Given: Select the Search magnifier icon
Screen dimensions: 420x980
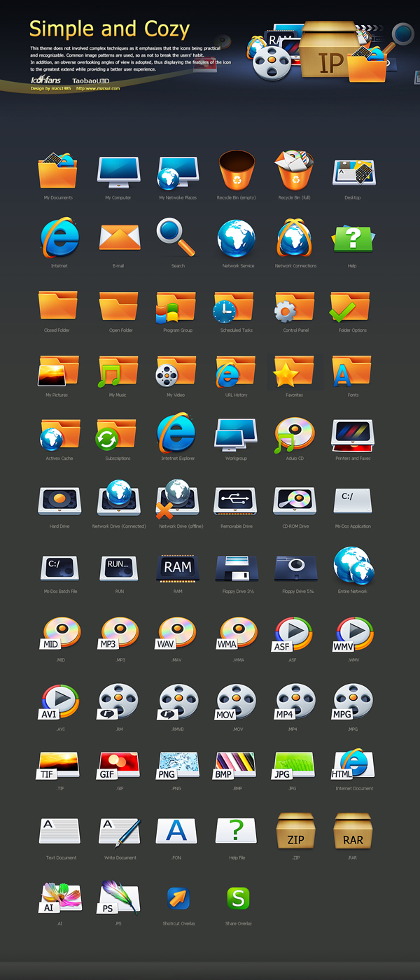Looking at the screenshot, I should [176, 238].
